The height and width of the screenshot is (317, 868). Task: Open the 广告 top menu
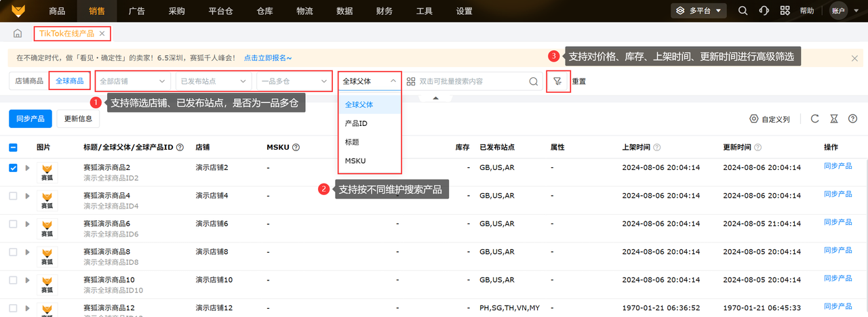coord(136,11)
